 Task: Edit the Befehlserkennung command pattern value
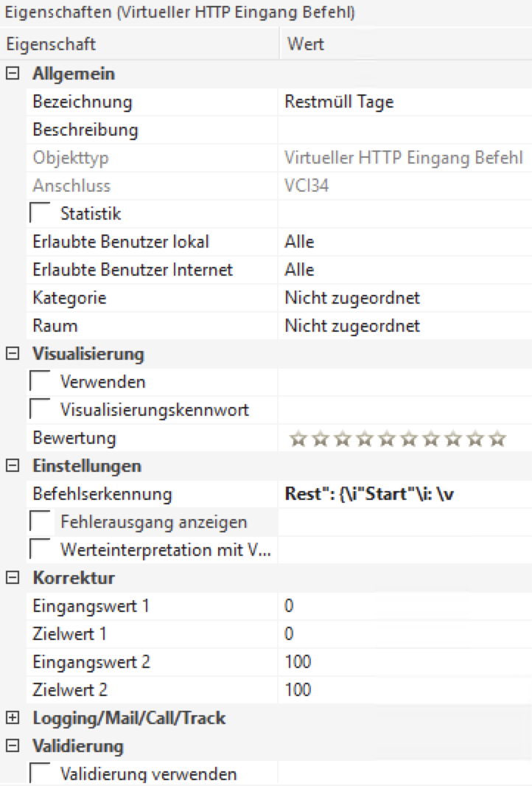[x=404, y=494]
